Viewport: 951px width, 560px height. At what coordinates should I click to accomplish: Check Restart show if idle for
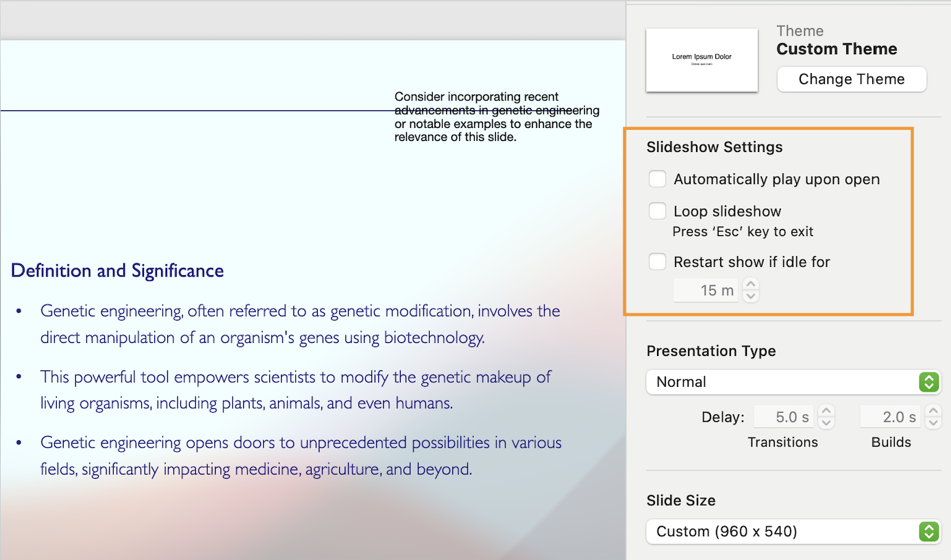tap(658, 262)
